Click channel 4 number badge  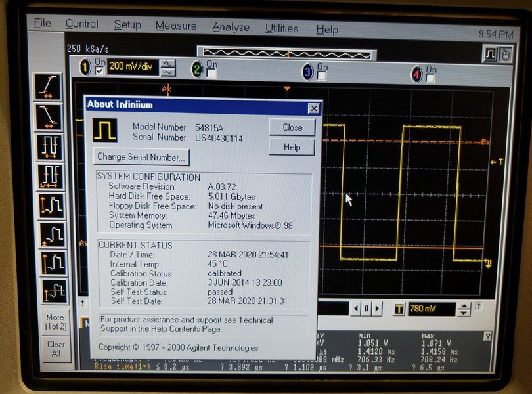click(x=416, y=74)
